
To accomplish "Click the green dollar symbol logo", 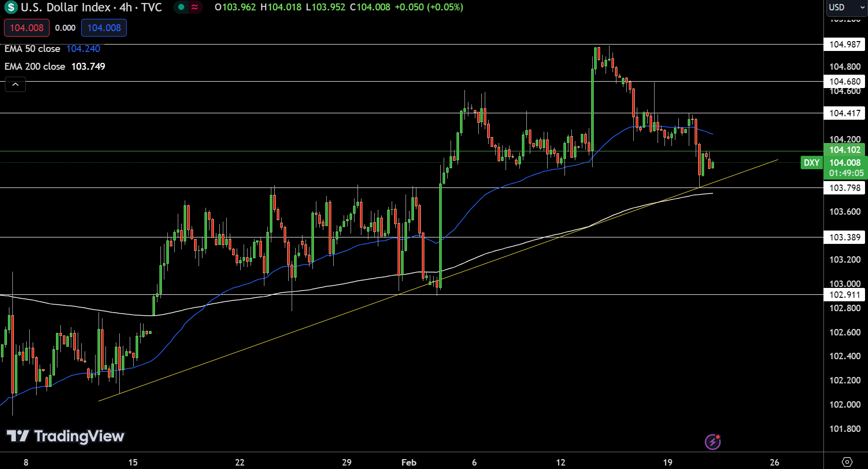I will (11, 7).
